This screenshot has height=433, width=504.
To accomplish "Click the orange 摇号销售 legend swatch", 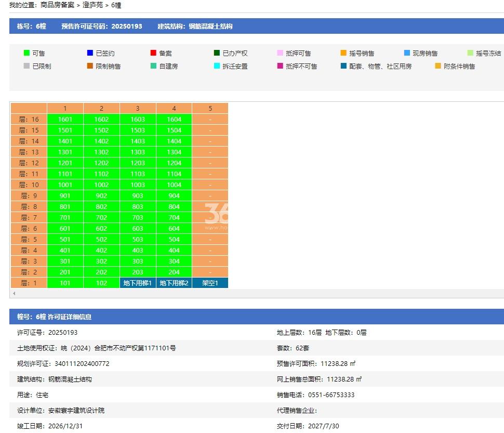I will click(x=343, y=53).
